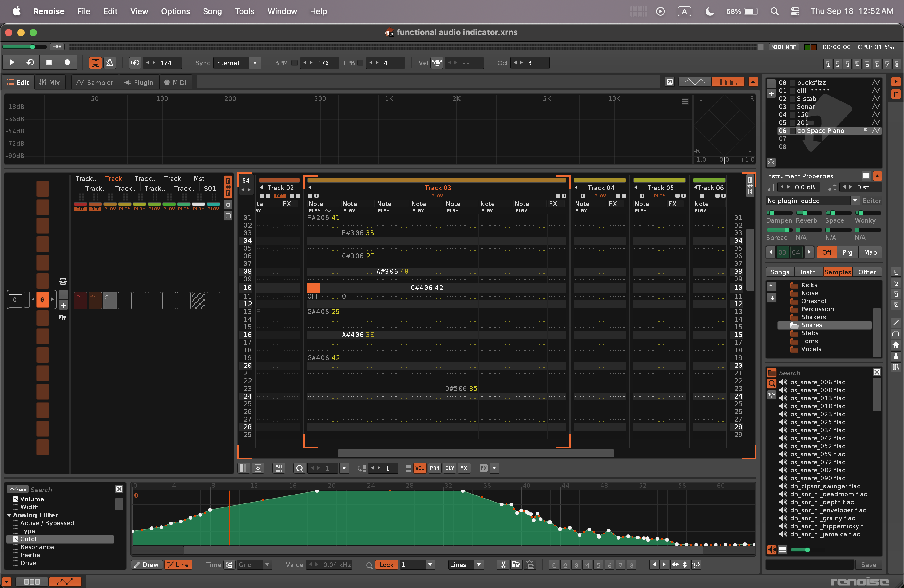904x588 pixels.
Task: Click the automation view icon at bottom
Action: [65, 582]
